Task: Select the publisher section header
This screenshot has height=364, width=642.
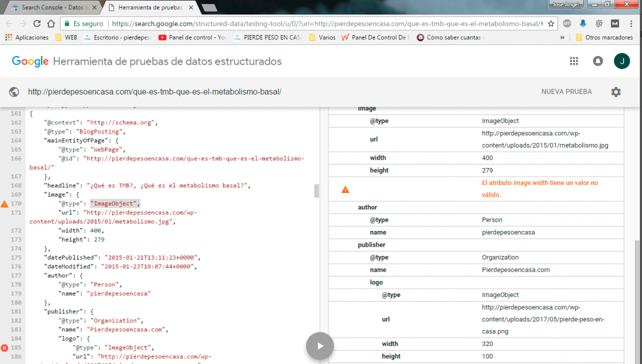Action: pos(371,245)
